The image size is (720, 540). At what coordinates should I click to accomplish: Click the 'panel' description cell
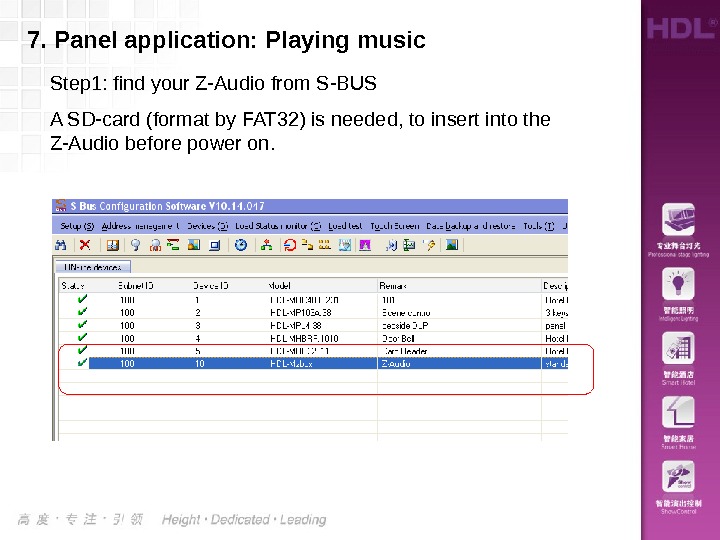(555, 326)
